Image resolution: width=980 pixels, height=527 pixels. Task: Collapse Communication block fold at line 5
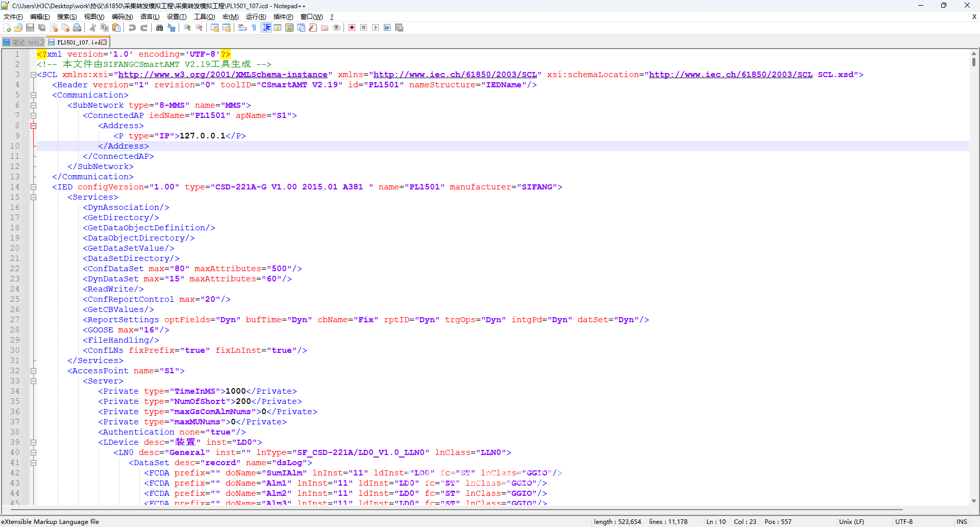(33, 95)
